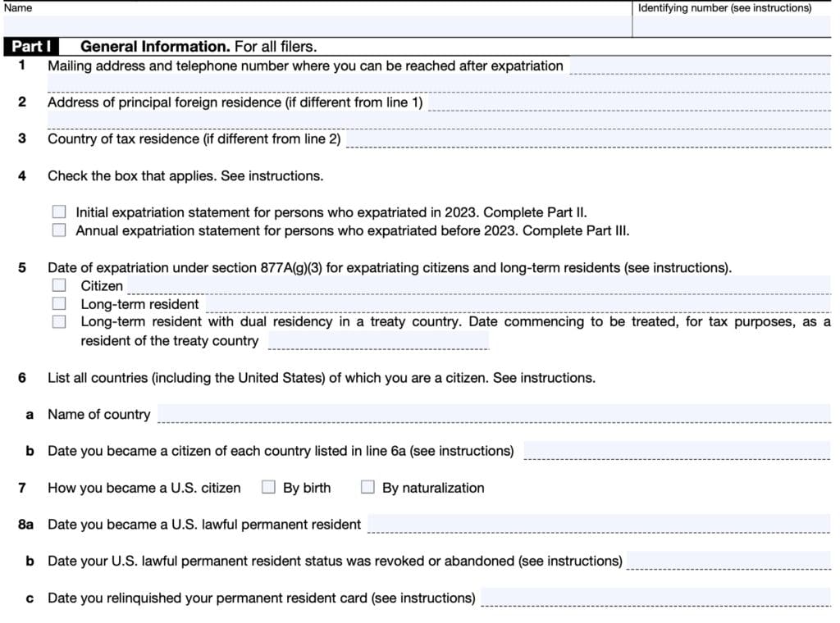Check the Long-term resident checkbox
840x623 pixels.
(58, 303)
